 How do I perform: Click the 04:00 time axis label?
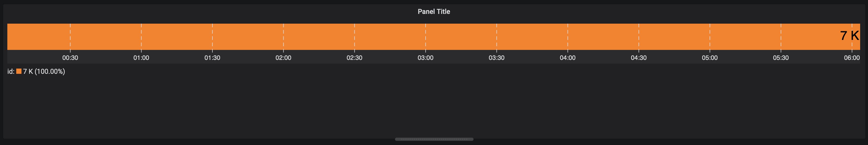[568, 58]
